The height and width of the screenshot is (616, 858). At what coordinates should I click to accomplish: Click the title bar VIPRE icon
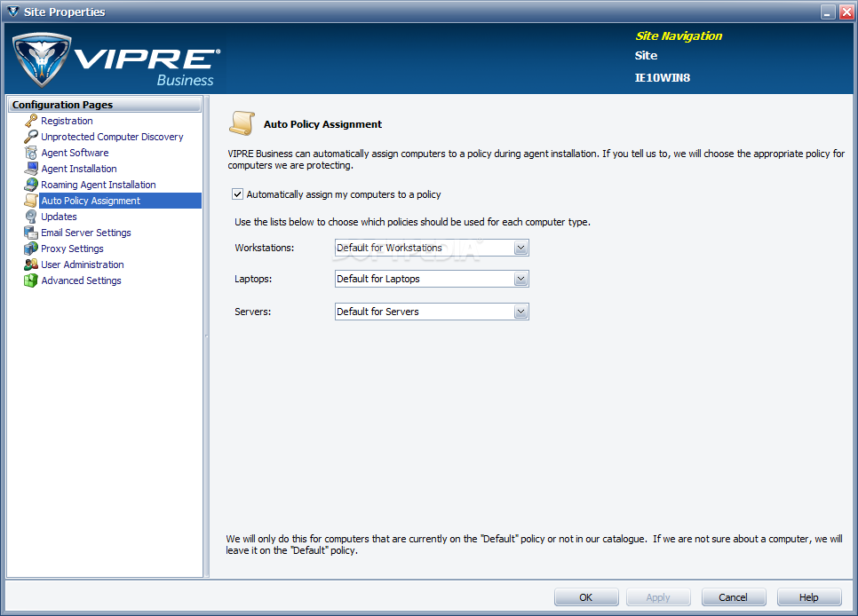pos(13,12)
